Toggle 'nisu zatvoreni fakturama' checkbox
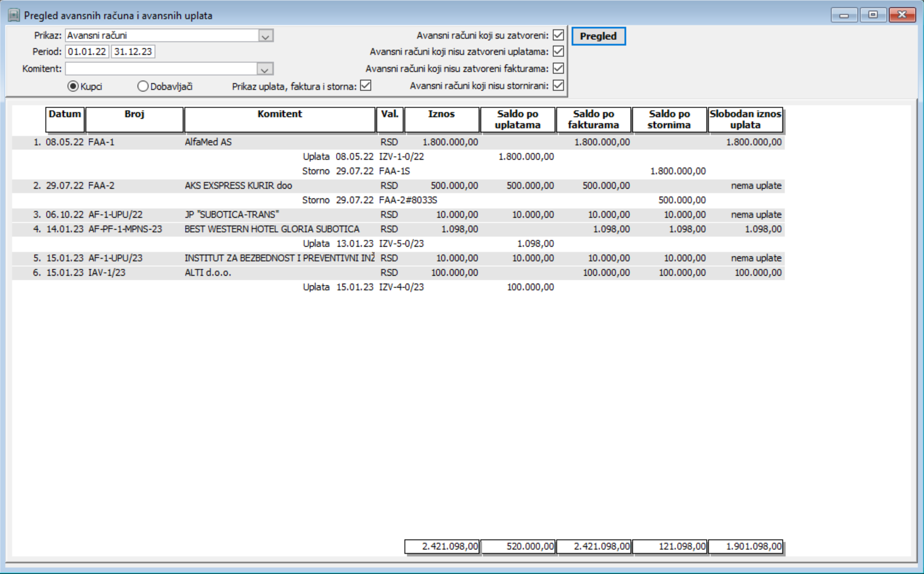924x574 pixels. [x=558, y=68]
